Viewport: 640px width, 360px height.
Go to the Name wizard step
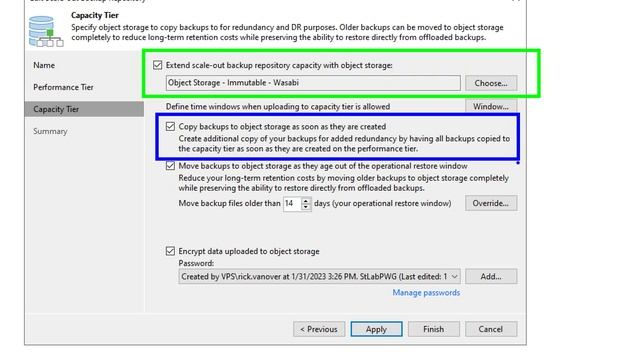44,65
